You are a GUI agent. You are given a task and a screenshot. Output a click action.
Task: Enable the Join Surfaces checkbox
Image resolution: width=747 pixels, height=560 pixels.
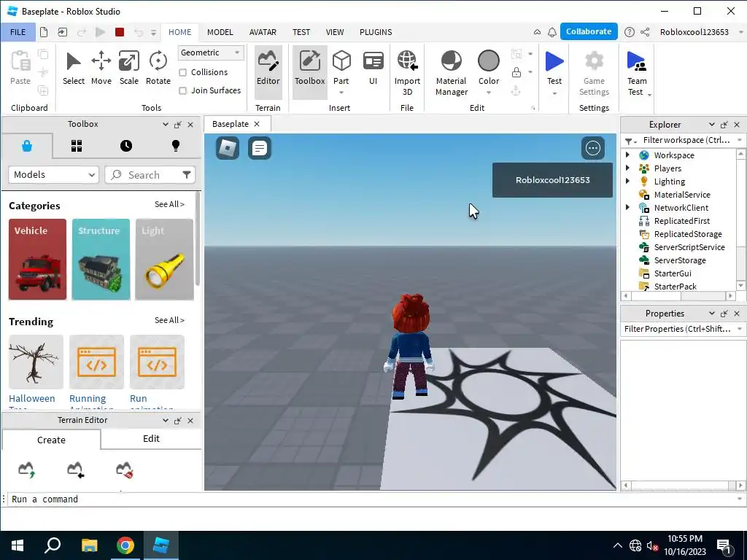(x=182, y=90)
